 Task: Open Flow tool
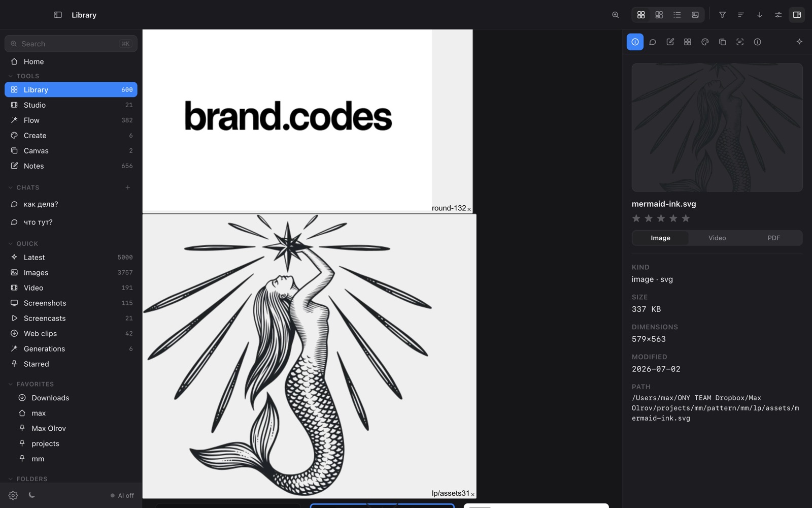(71, 120)
